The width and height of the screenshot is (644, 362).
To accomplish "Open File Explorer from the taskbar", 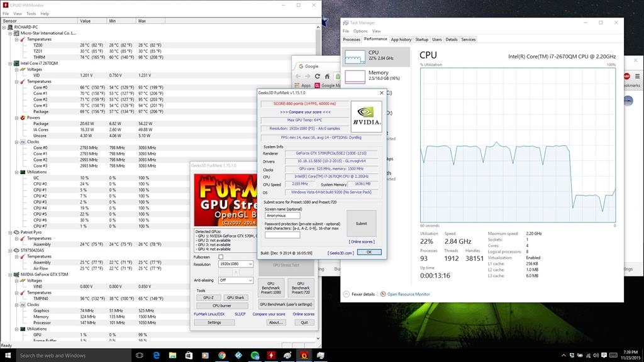I will [x=172, y=356].
